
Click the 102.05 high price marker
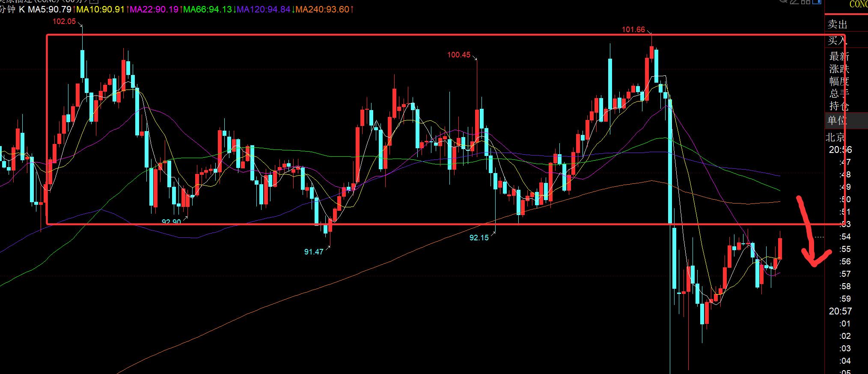[64, 21]
